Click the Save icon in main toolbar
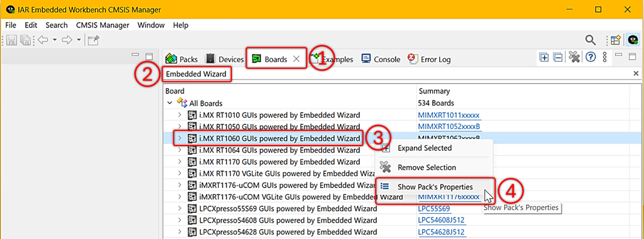This screenshot has width=644, height=239. point(12,40)
